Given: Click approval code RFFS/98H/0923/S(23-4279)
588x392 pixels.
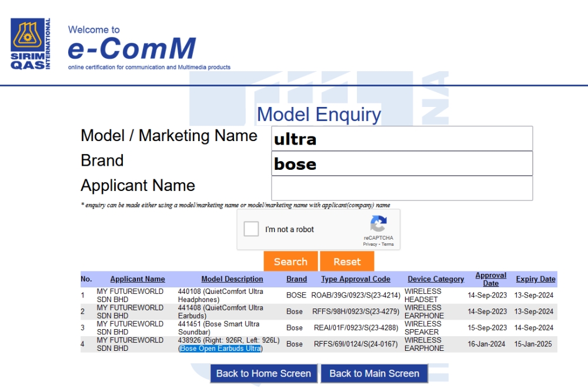Looking at the screenshot, I should (356, 311).
